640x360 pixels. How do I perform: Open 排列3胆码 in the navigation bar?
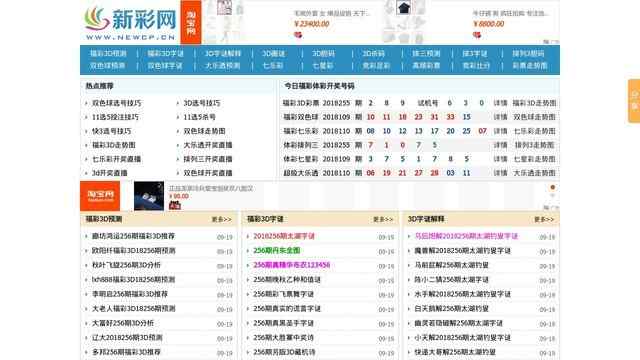point(528,53)
